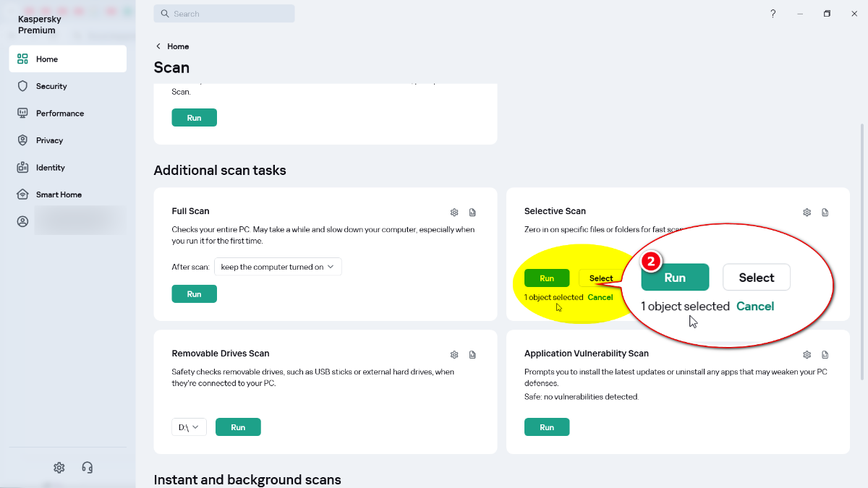This screenshot has width=868, height=488.
Task: Open Selective Scan settings gear icon
Action: click(807, 213)
